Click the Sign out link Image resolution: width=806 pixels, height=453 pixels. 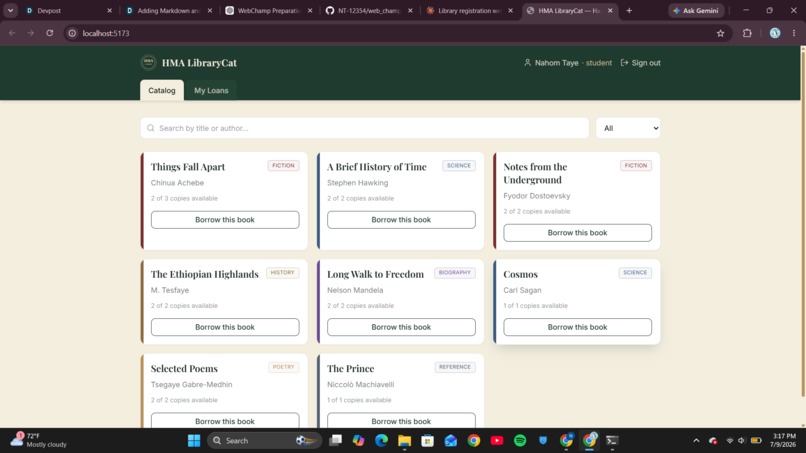click(640, 63)
